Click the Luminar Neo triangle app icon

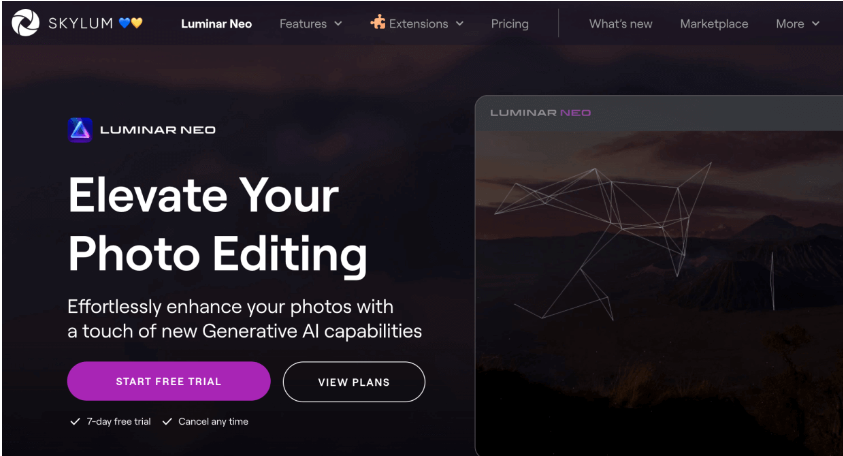coord(80,130)
